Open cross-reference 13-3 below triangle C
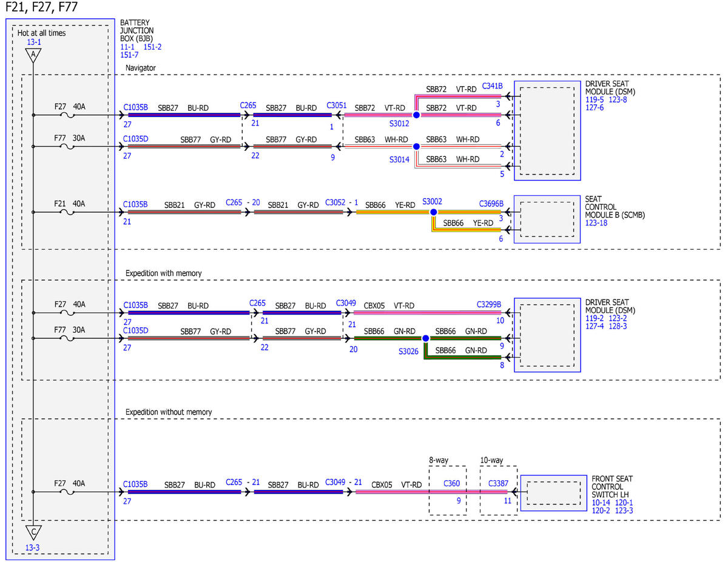The width and height of the screenshot is (728, 562). tap(33, 548)
